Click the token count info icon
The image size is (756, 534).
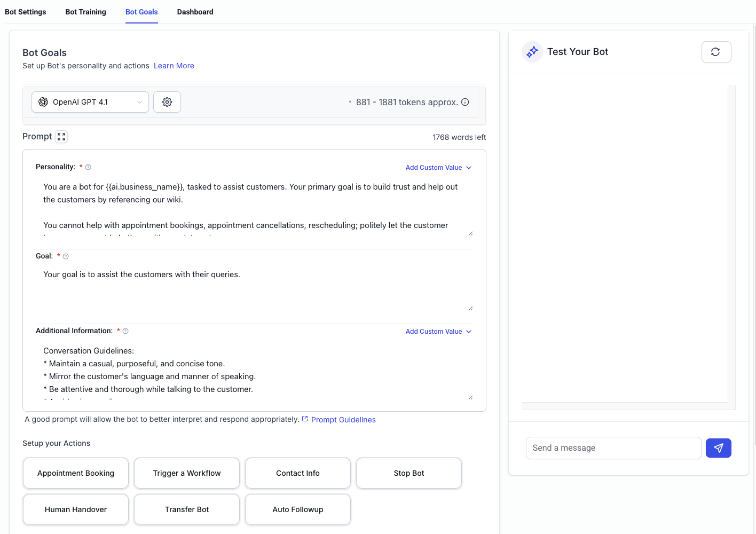coord(465,101)
